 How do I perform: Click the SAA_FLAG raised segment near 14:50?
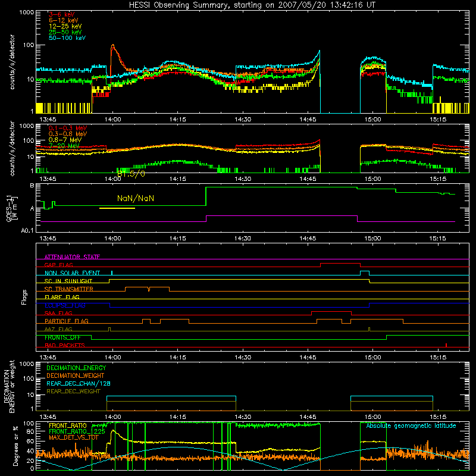[x=331, y=312]
